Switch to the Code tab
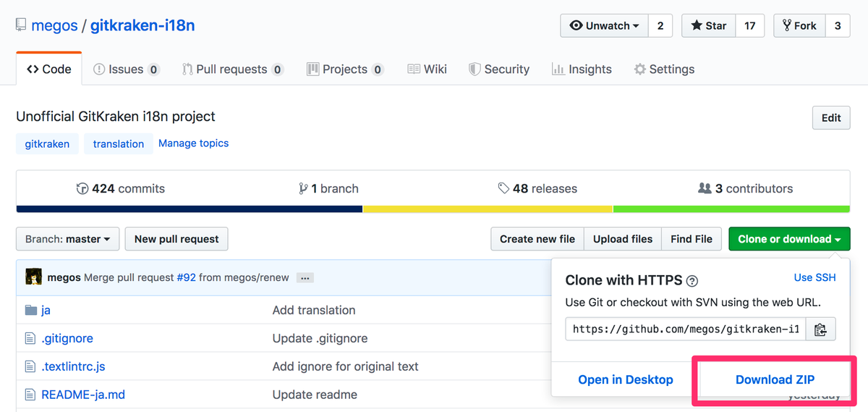868x412 pixels. (x=49, y=69)
